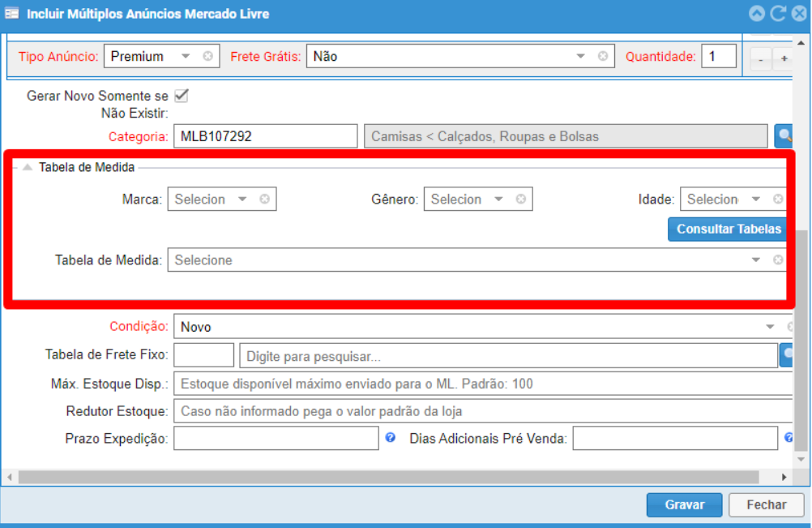Toggle Gerar Novo Somente se Não Existir checkbox
The width and height of the screenshot is (812, 528).
pyautogui.click(x=182, y=96)
